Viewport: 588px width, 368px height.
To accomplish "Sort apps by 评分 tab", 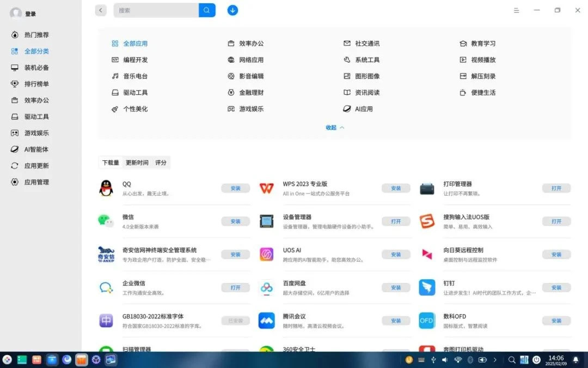I will (x=161, y=162).
